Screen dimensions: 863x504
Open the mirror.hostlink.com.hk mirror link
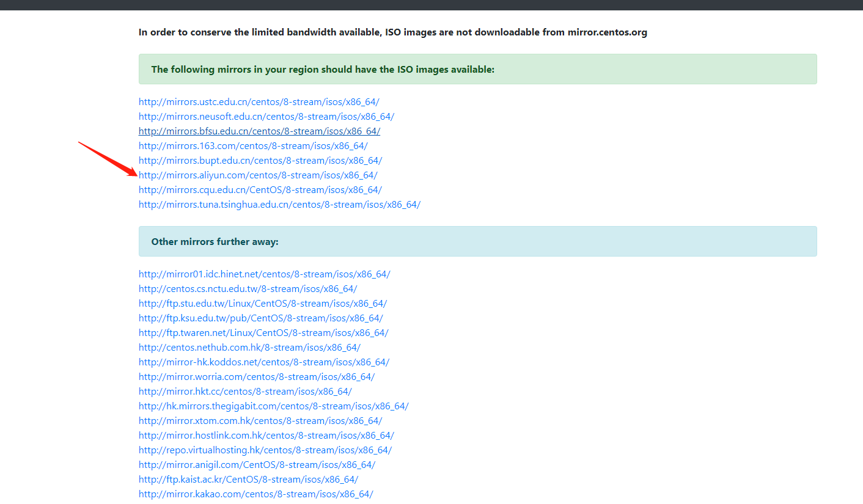pos(266,436)
